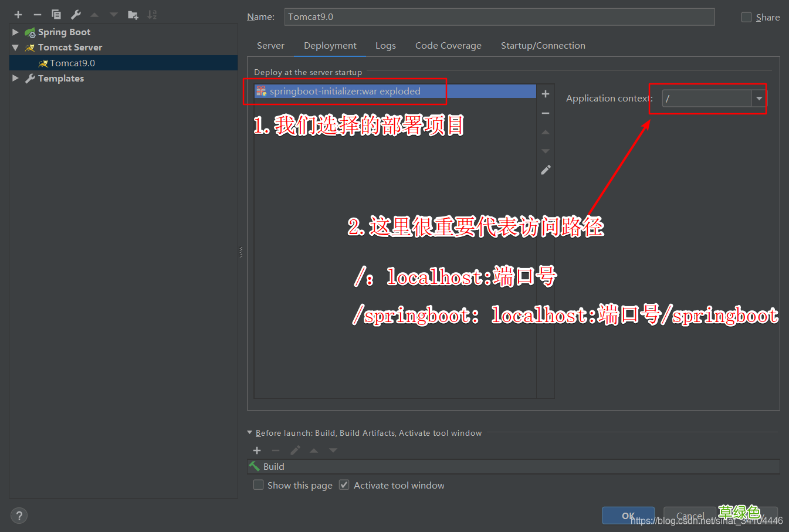
Task: Check Show this page option
Action: [258, 484]
